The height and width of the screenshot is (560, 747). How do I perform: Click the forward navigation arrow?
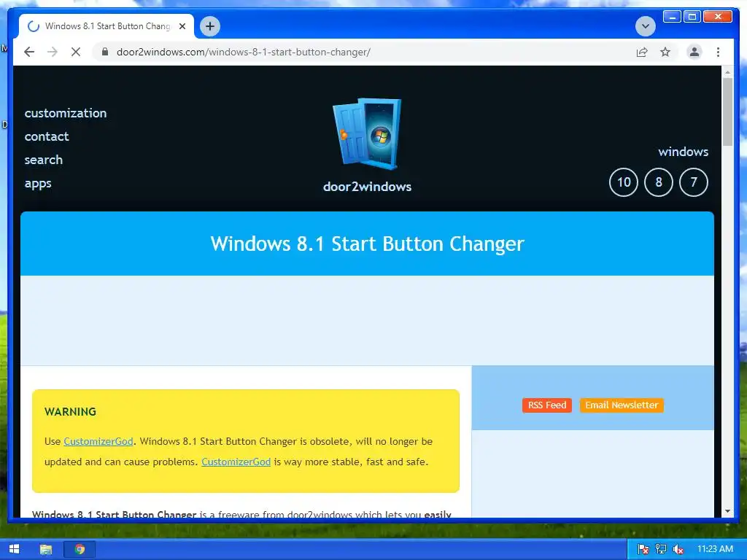coord(53,52)
